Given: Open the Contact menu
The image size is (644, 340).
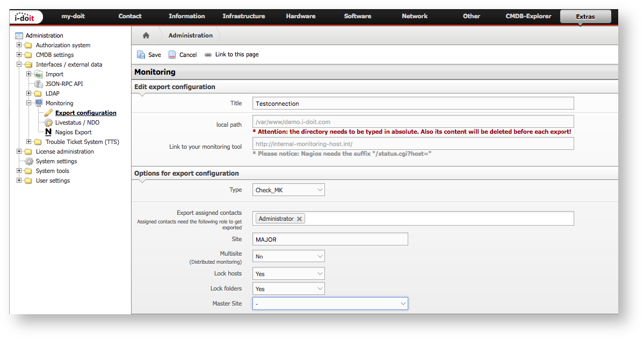Looking at the screenshot, I should 130,17.
